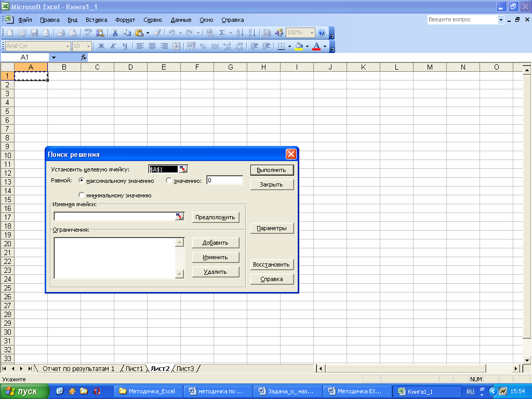Undo the last action arrow icon
Image resolution: width=532 pixels, height=399 pixels.
coord(171,33)
